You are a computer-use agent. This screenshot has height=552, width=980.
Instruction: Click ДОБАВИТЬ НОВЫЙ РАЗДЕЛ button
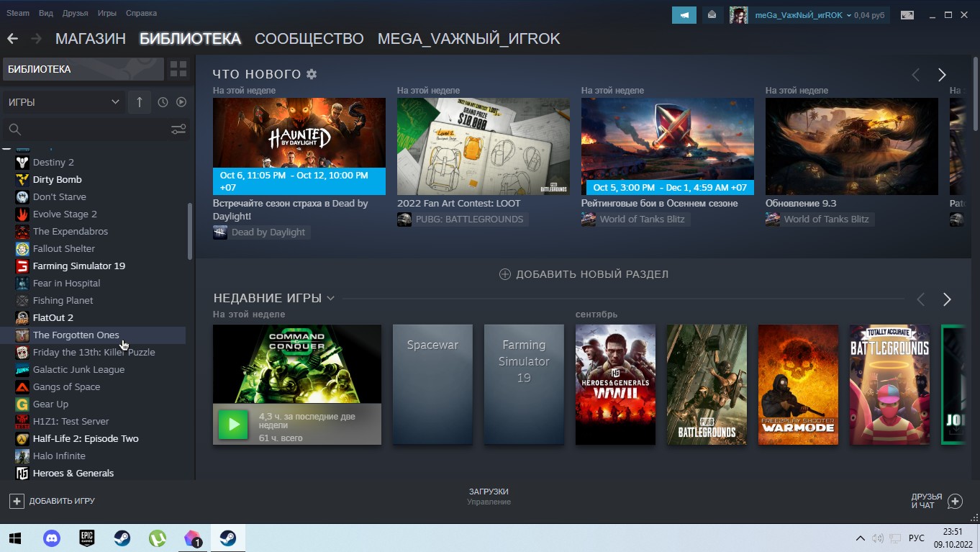pos(584,274)
